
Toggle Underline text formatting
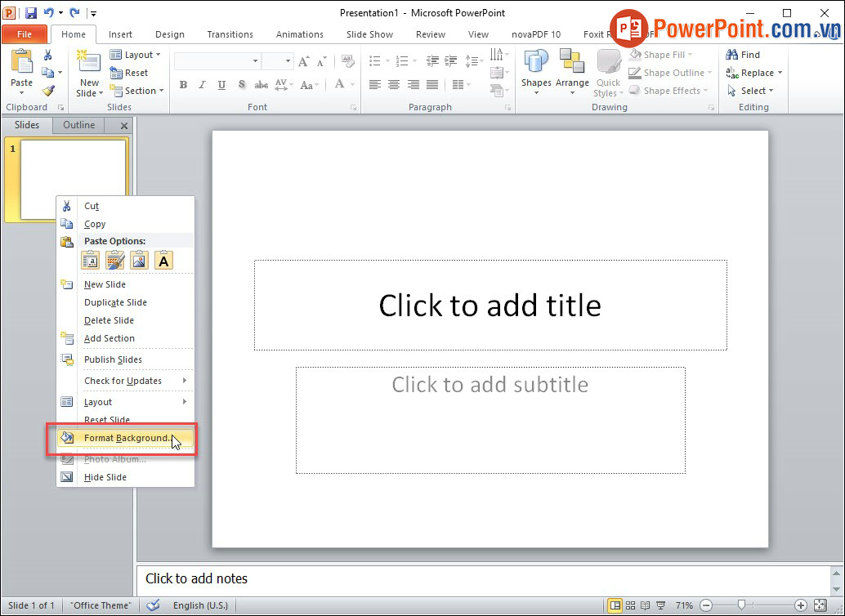point(222,85)
